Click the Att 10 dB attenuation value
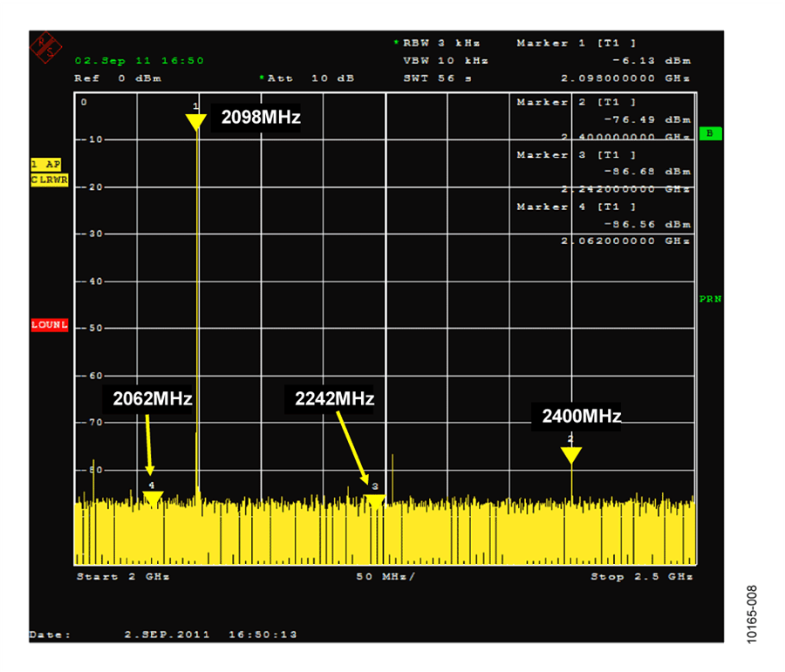The height and width of the screenshot is (672, 785). [x=310, y=78]
